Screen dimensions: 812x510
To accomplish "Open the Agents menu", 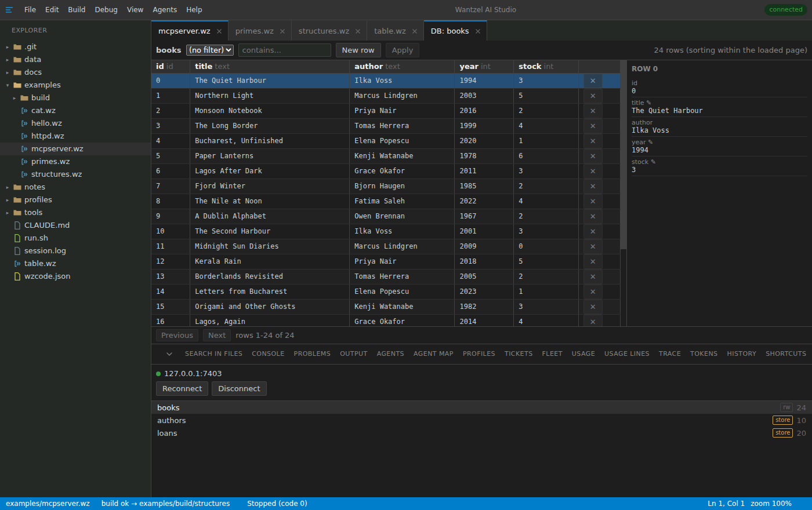I will pos(165,10).
